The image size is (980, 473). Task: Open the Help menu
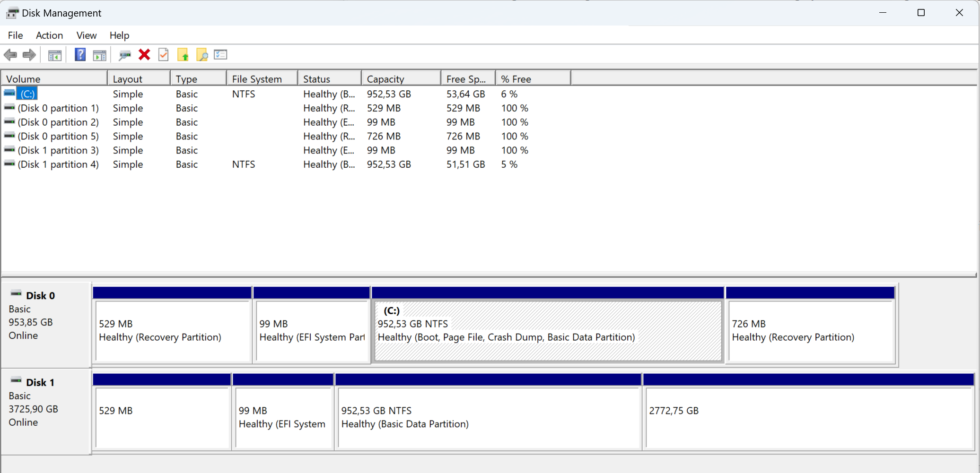pyautogui.click(x=119, y=35)
